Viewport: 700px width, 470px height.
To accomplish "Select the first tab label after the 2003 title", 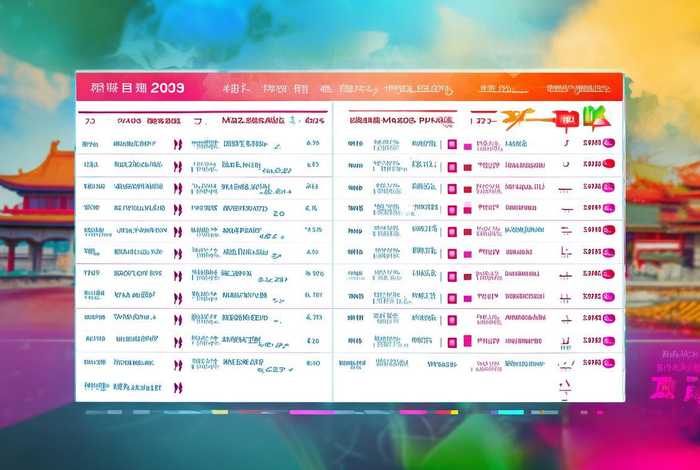I will [x=237, y=88].
